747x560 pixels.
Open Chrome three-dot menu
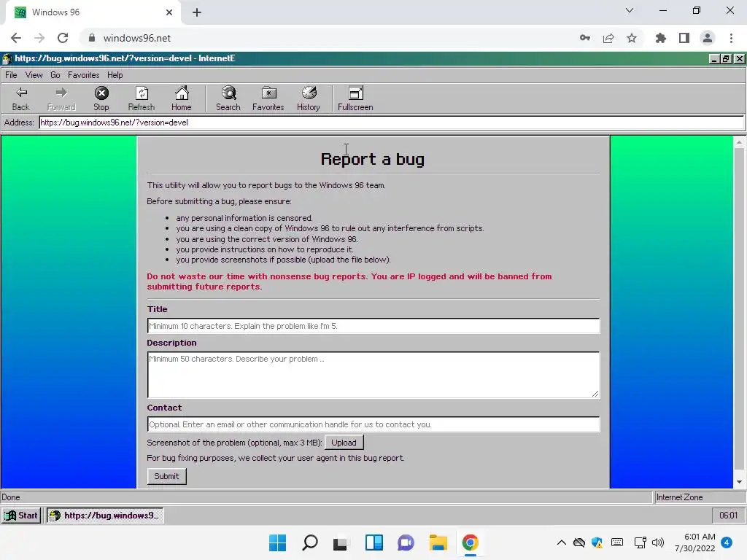coord(731,38)
